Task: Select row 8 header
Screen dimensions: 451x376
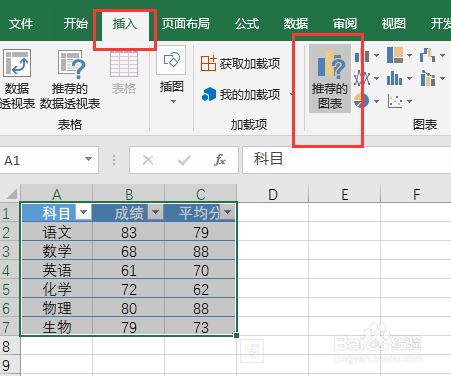Action: (x=10, y=346)
